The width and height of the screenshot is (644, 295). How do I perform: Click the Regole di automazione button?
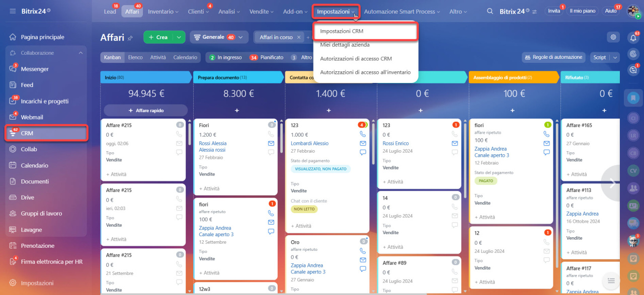click(553, 57)
